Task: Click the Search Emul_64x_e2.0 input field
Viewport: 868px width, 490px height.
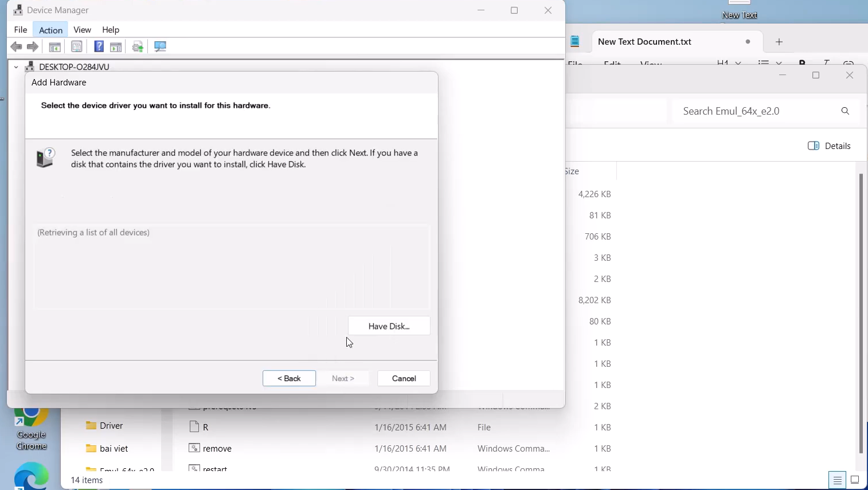Action: [x=754, y=111]
